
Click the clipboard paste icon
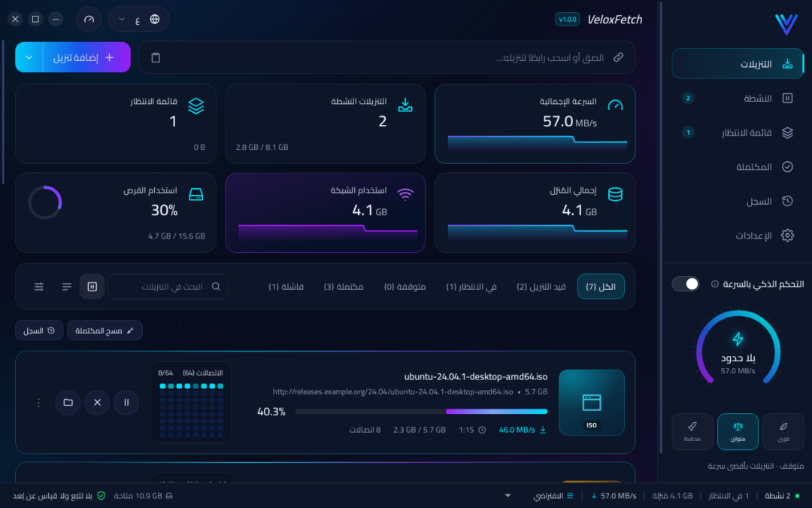[156, 57]
